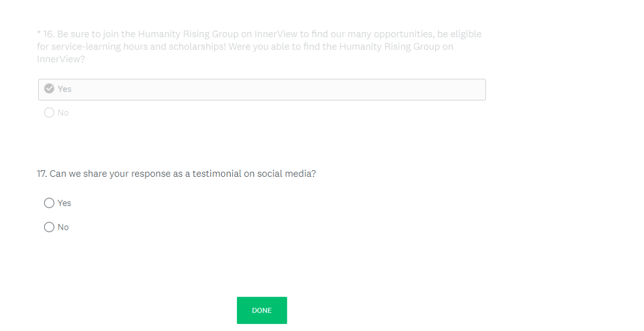The image size is (644, 331).
Task: Click the 'No' label text under testimonial question
Action: [63, 227]
